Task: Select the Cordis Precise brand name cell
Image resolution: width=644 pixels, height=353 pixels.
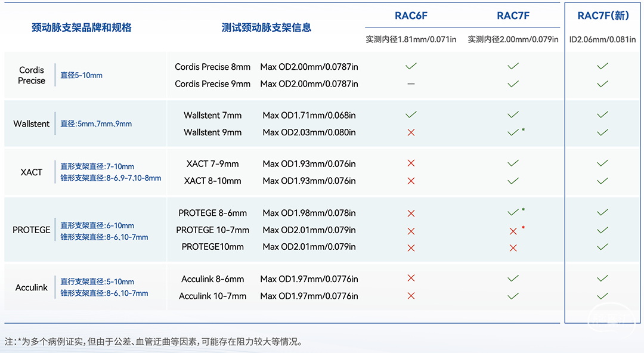Action: pos(31,75)
